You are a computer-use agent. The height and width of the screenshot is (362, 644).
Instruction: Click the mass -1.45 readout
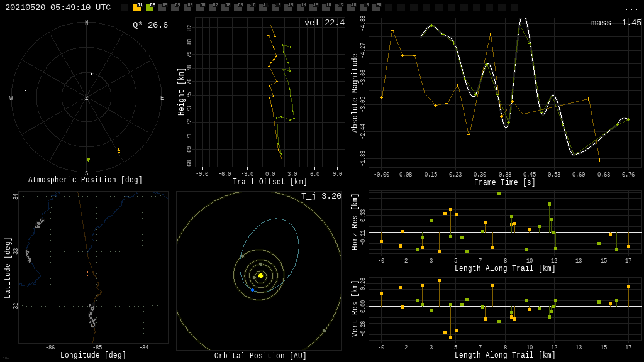(616, 23)
